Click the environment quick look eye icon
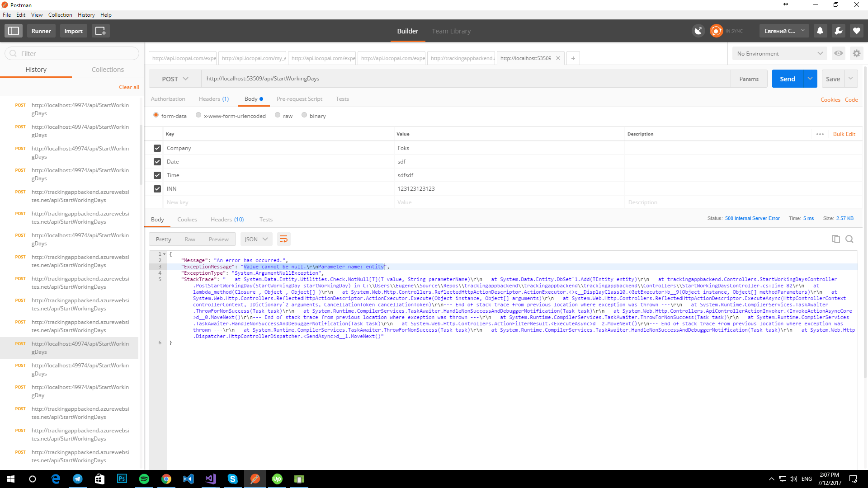 [839, 53]
